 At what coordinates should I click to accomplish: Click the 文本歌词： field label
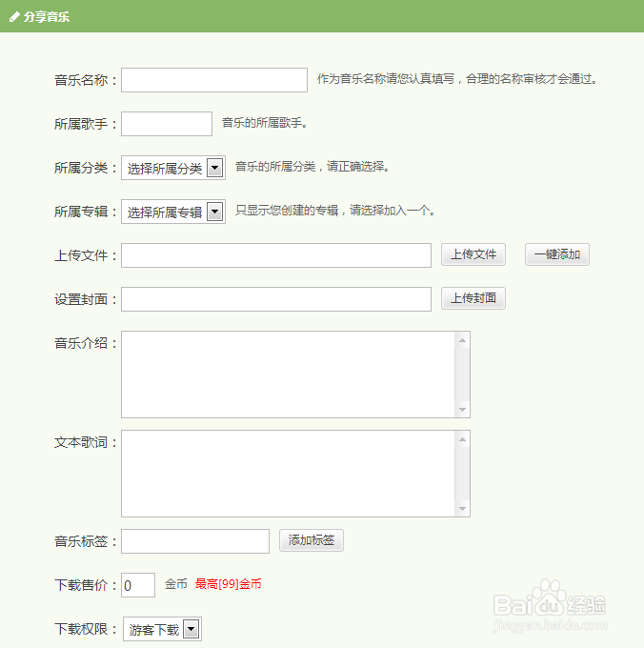(x=86, y=442)
